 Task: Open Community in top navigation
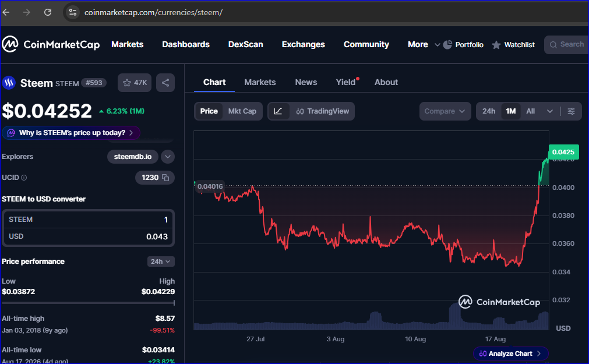pos(366,44)
